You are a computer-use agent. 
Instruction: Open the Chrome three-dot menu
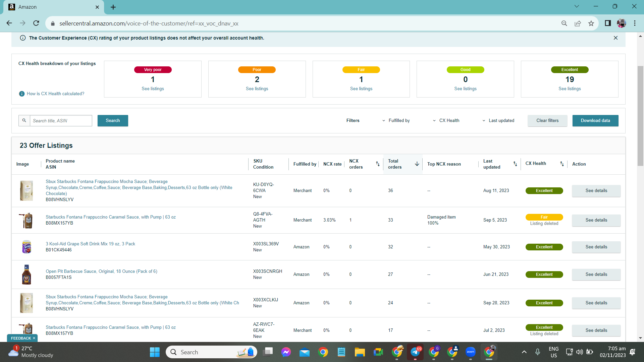(635, 23)
